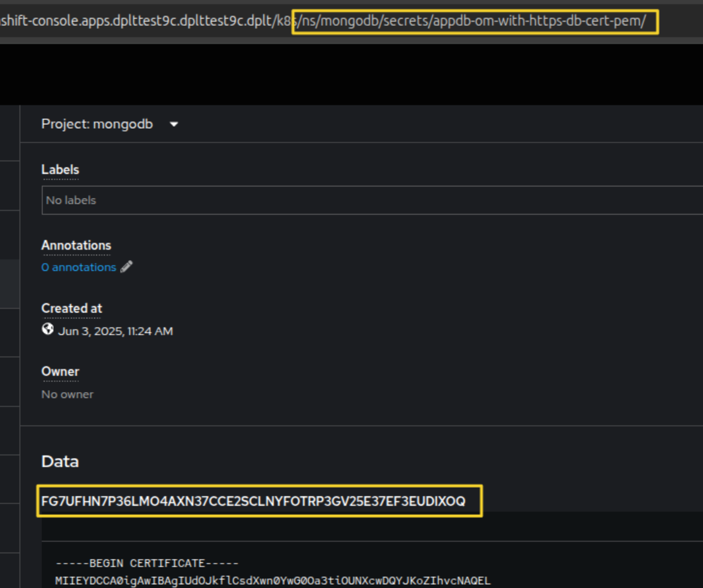This screenshot has height=588, width=703.
Task: Click the certificate line starting with MIIEYDCCA0ig
Action: tap(272, 581)
